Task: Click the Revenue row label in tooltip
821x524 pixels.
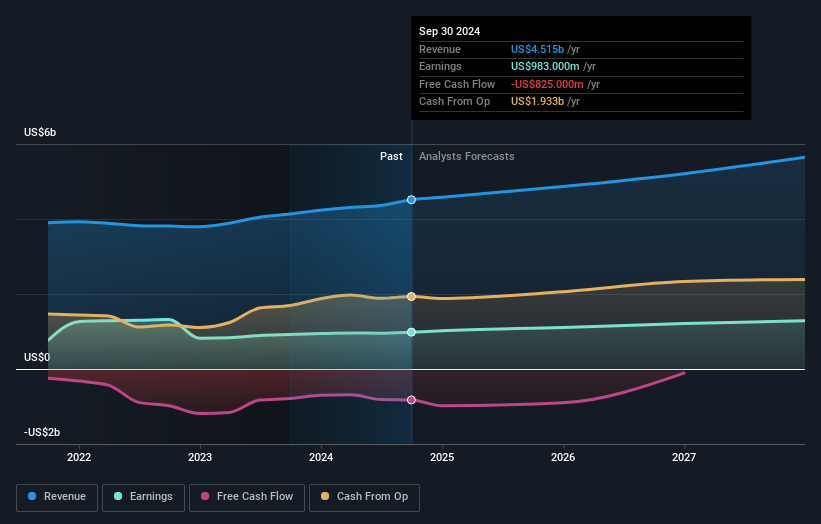Action: 440,49
